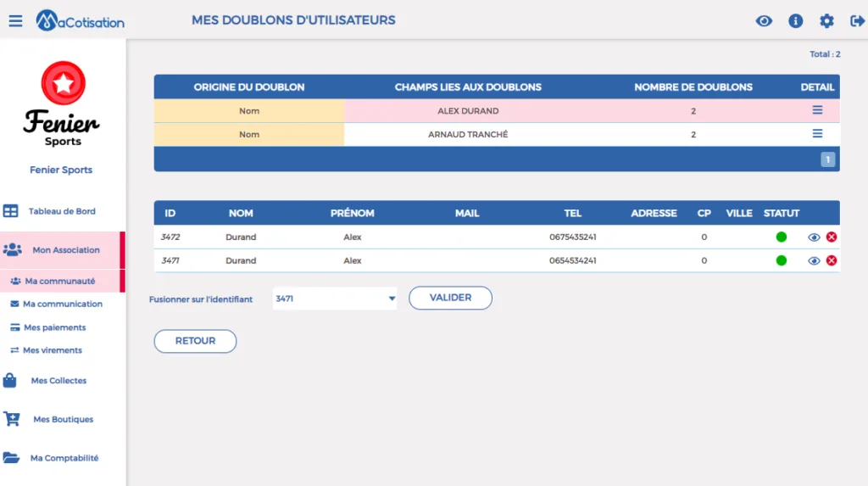Click the Mes Boutiques cart icon
Viewport: 868px width, 486px height.
tap(11, 419)
